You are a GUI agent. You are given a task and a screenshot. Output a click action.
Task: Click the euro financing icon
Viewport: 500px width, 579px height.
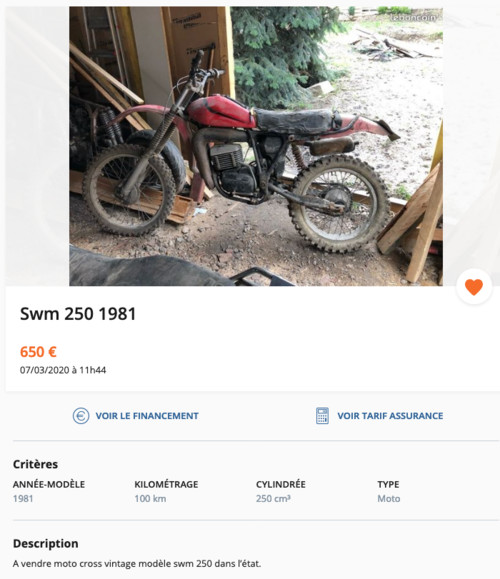coord(81,416)
